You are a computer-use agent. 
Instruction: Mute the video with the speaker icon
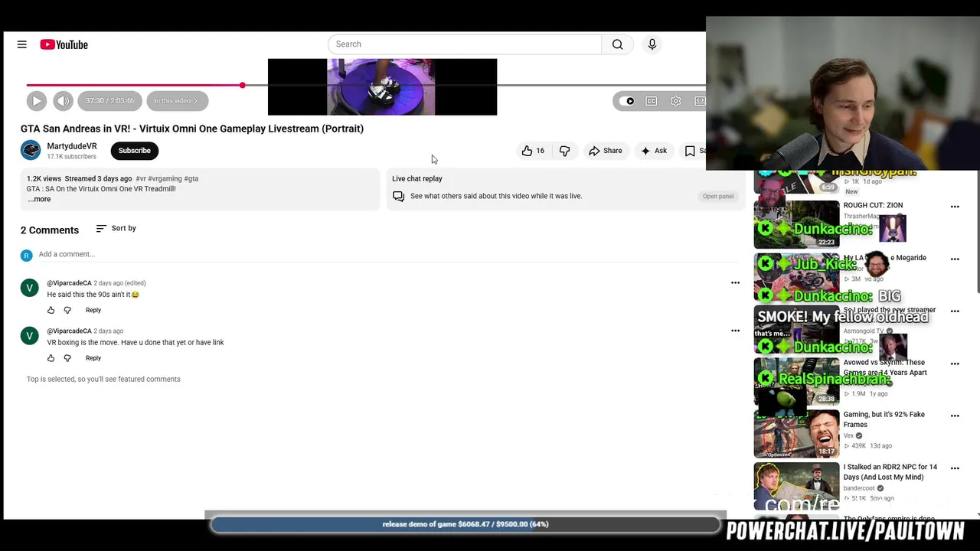pos(64,101)
